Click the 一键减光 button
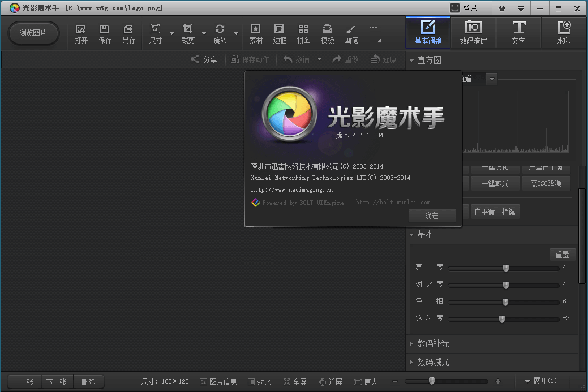 (x=495, y=183)
